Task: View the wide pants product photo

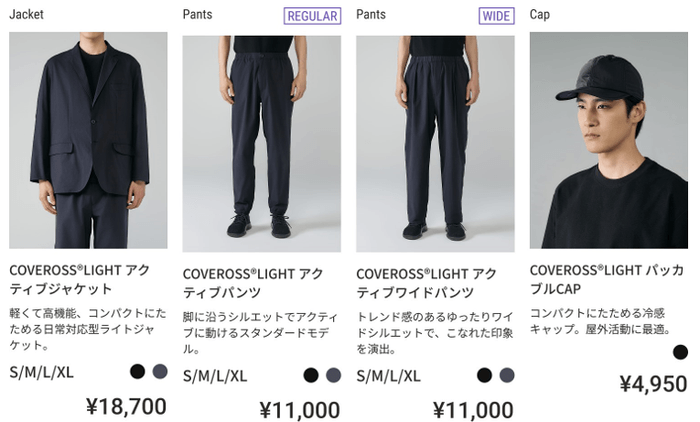Action: pos(435,144)
